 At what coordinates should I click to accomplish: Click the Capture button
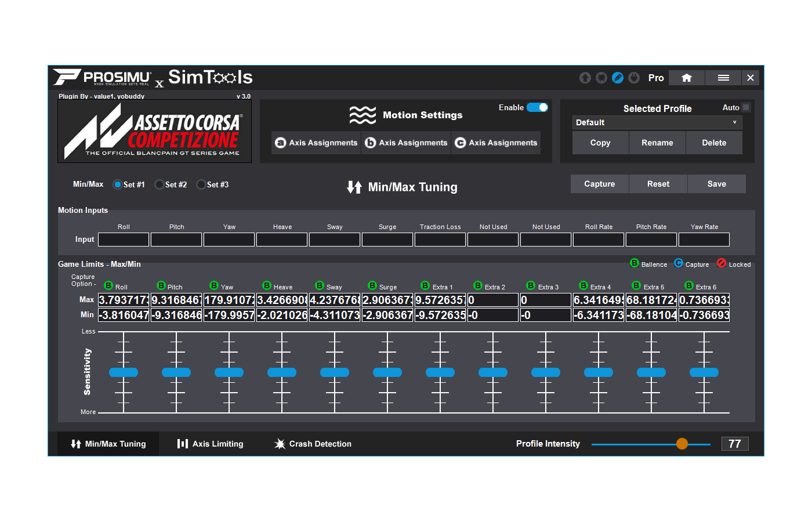point(600,184)
